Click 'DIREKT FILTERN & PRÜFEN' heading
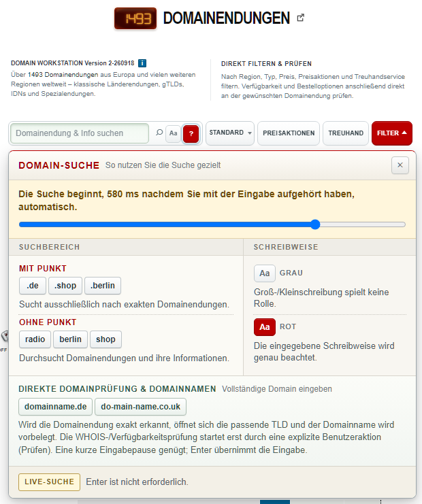This screenshot has height=504, width=422. [266, 64]
